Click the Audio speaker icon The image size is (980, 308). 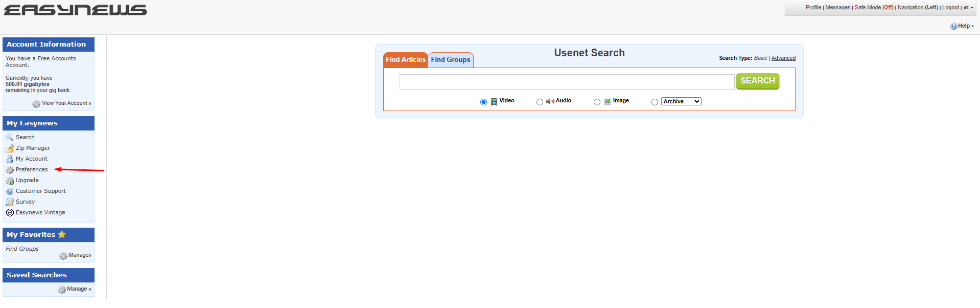pyautogui.click(x=550, y=101)
